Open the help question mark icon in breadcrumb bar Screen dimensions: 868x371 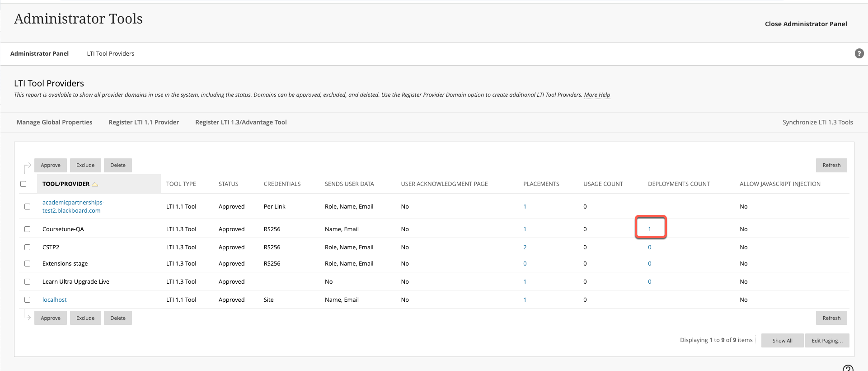(x=859, y=53)
